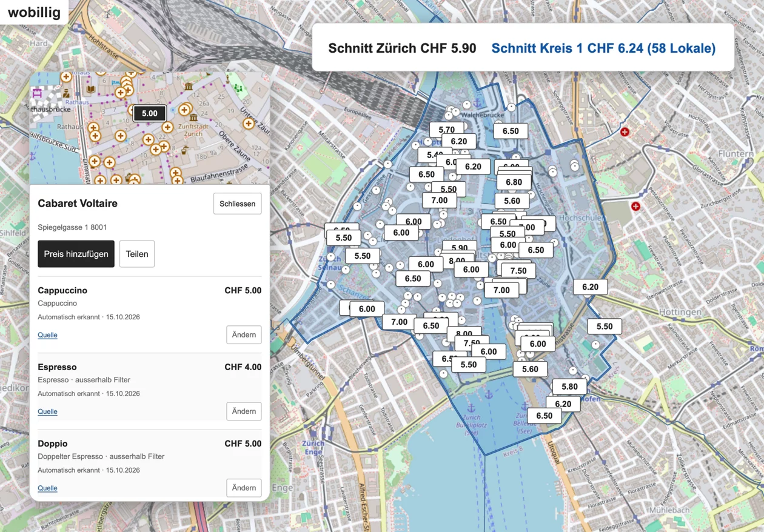764x532 pixels.
Task: Click the anchor icon above Zürich Bellevue (See)
Action: [x=523, y=407]
